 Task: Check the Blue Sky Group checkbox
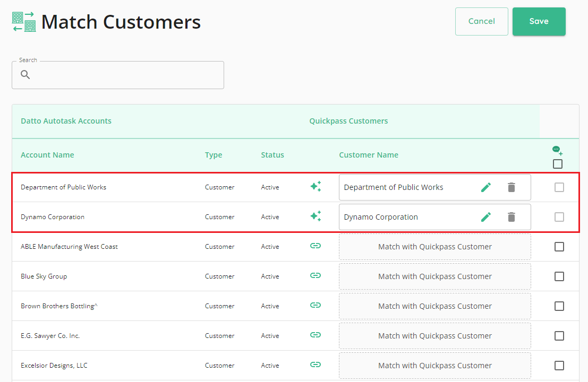pyautogui.click(x=559, y=276)
